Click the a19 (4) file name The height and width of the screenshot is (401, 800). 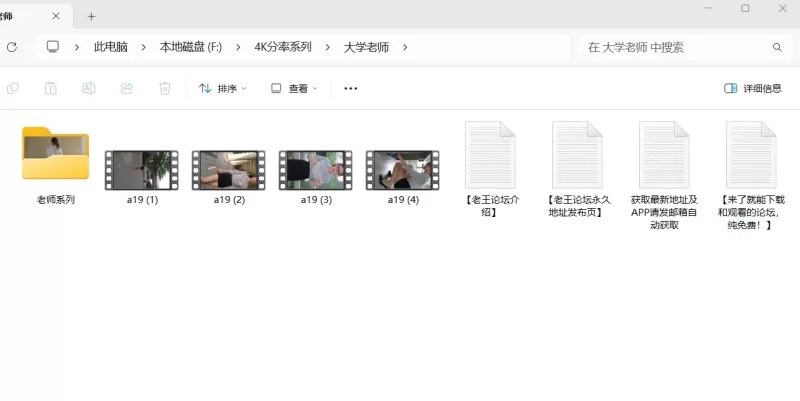[403, 199]
